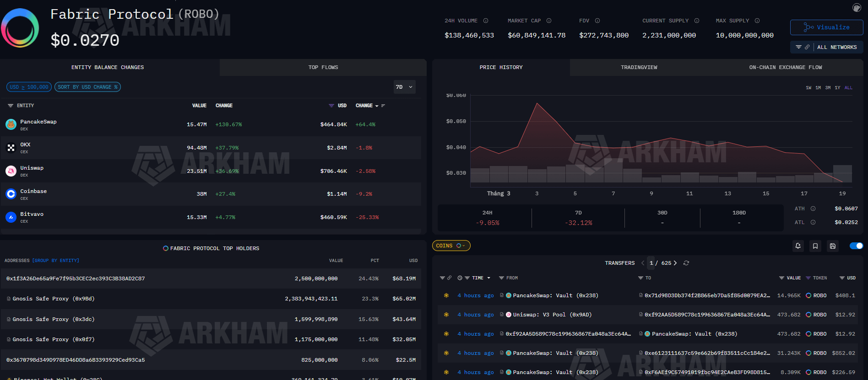Viewport: 868px width, 380px height.
Task: Click the bookmark icon above transfers table
Action: 815,246
